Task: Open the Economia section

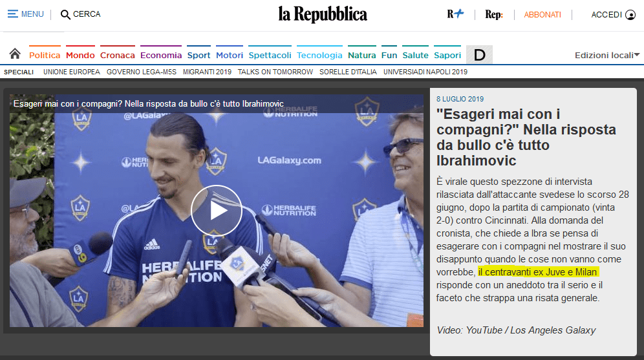Action: [161, 56]
